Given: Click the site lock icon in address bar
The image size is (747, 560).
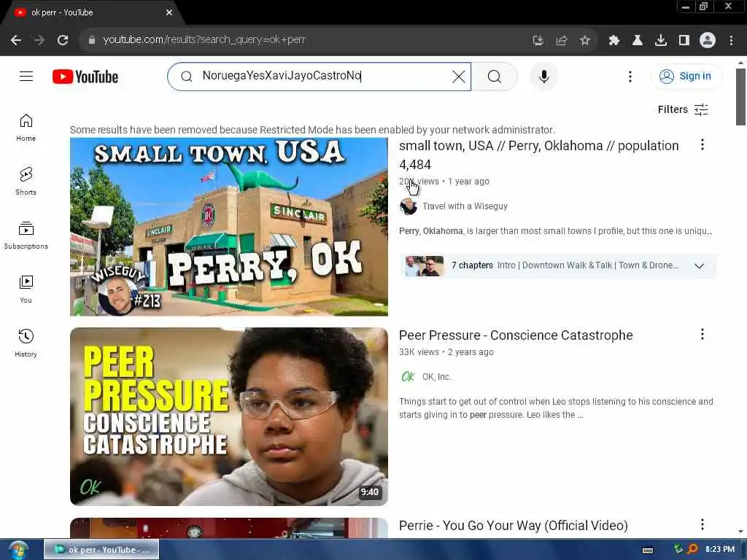Looking at the screenshot, I should (92, 40).
